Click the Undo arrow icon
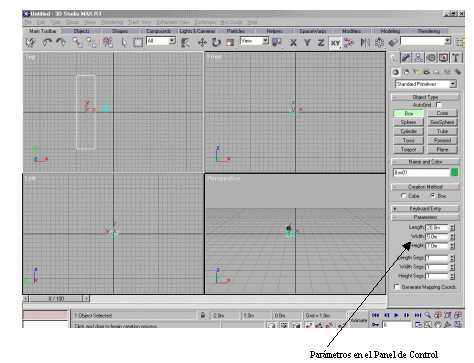 coord(46,42)
